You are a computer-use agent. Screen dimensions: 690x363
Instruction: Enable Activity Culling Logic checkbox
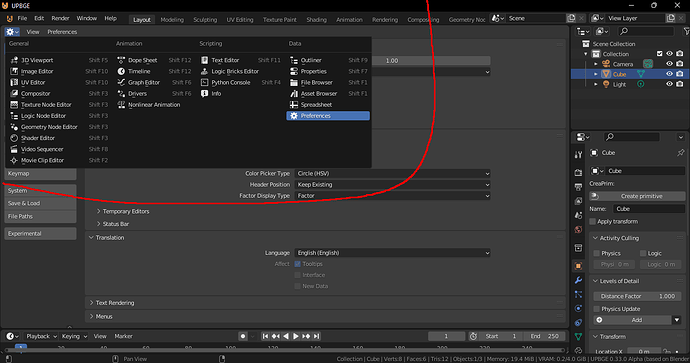(643, 253)
